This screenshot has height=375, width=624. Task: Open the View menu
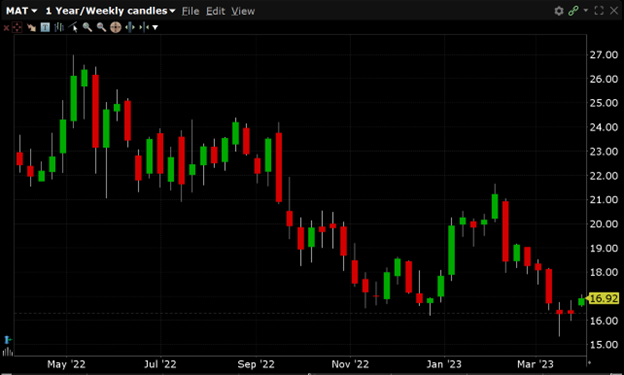(243, 11)
